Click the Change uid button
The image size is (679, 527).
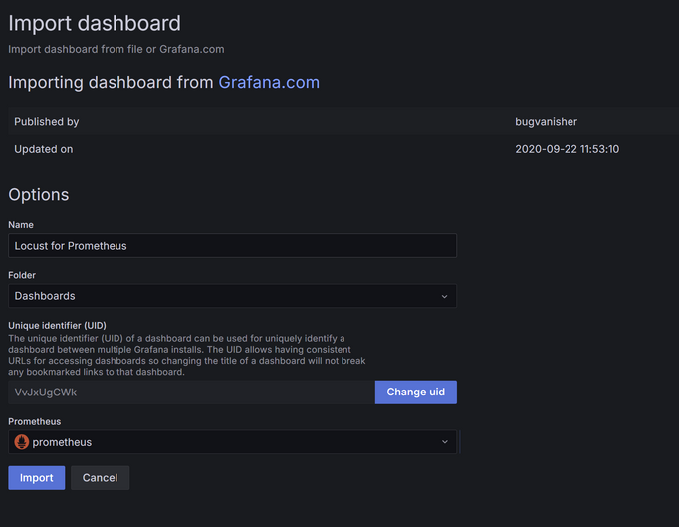[415, 392]
